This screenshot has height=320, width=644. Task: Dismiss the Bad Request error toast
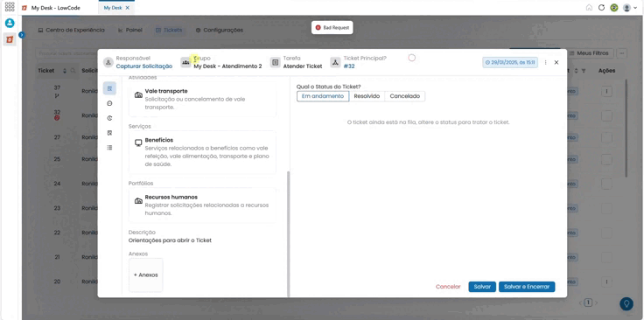pos(332,27)
